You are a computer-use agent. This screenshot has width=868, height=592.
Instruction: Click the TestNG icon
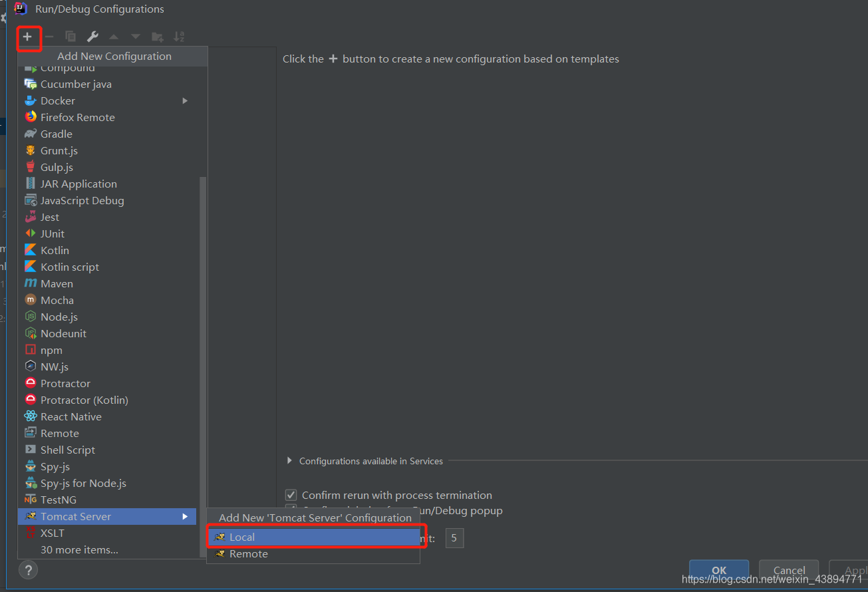(x=30, y=500)
